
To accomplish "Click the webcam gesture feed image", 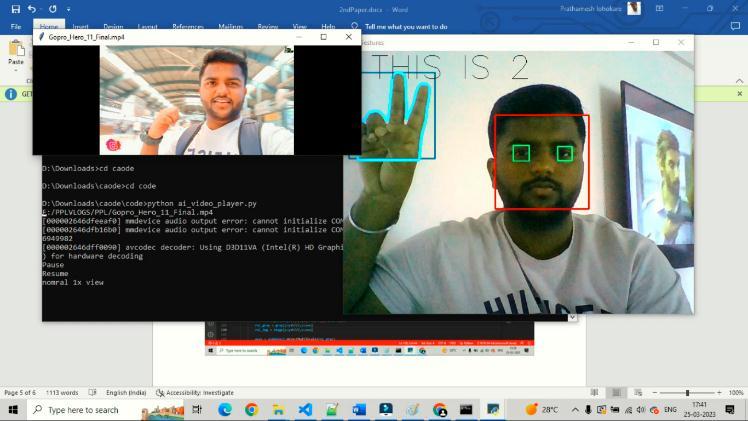I will tap(519, 183).
